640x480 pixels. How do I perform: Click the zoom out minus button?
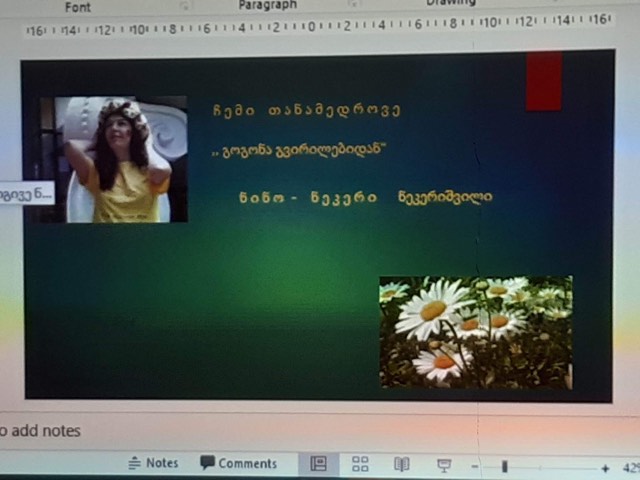point(475,467)
